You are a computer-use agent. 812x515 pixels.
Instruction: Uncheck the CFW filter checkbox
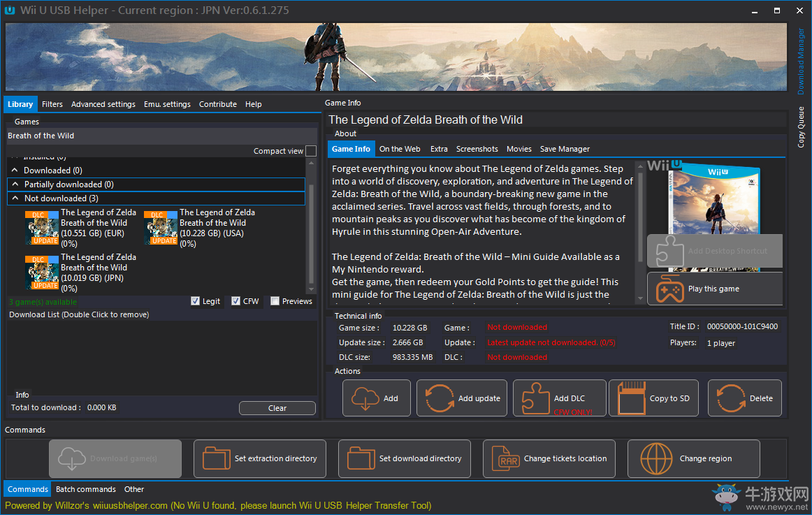(235, 300)
